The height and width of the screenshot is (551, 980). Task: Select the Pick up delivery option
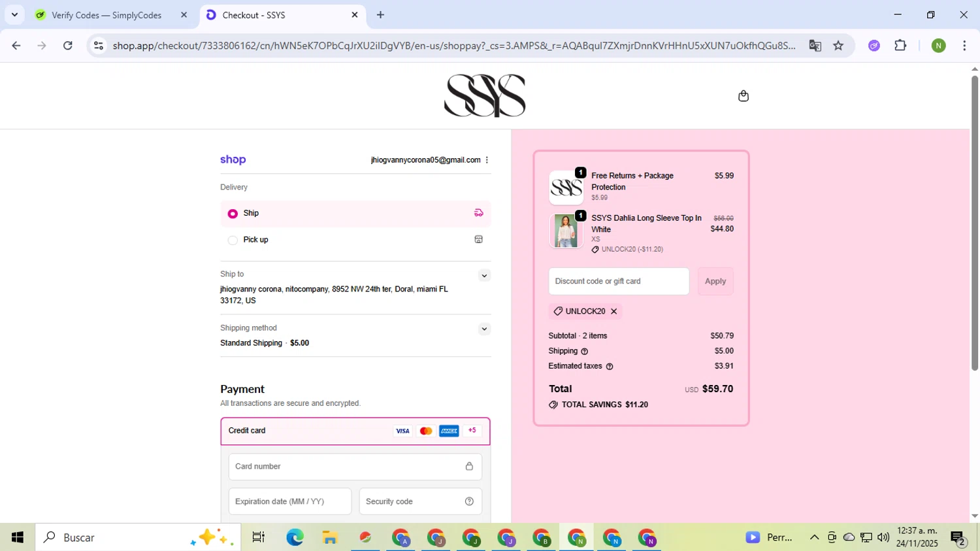coord(355,240)
